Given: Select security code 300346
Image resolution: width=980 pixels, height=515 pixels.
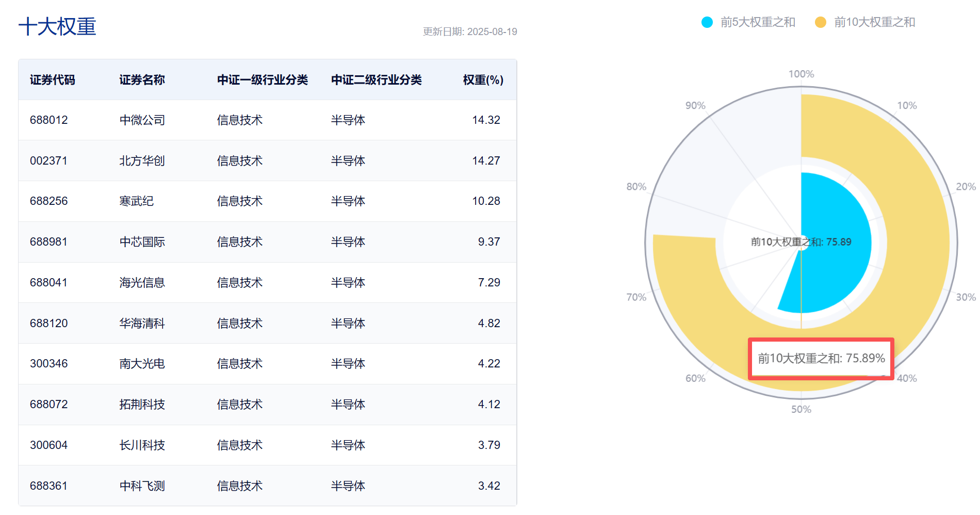Looking at the screenshot, I should point(49,364).
